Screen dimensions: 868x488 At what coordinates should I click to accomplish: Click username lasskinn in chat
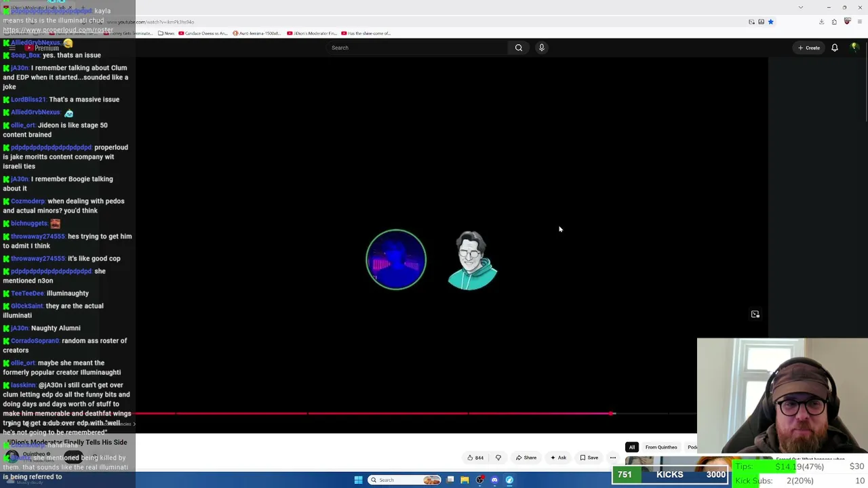(23, 385)
